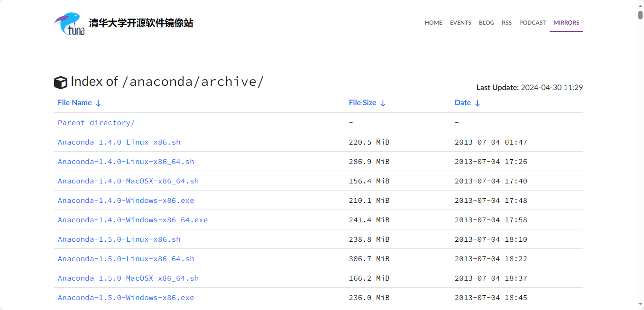Click the date 2013-07-04 18:45
The image size is (644, 310).
click(491, 298)
